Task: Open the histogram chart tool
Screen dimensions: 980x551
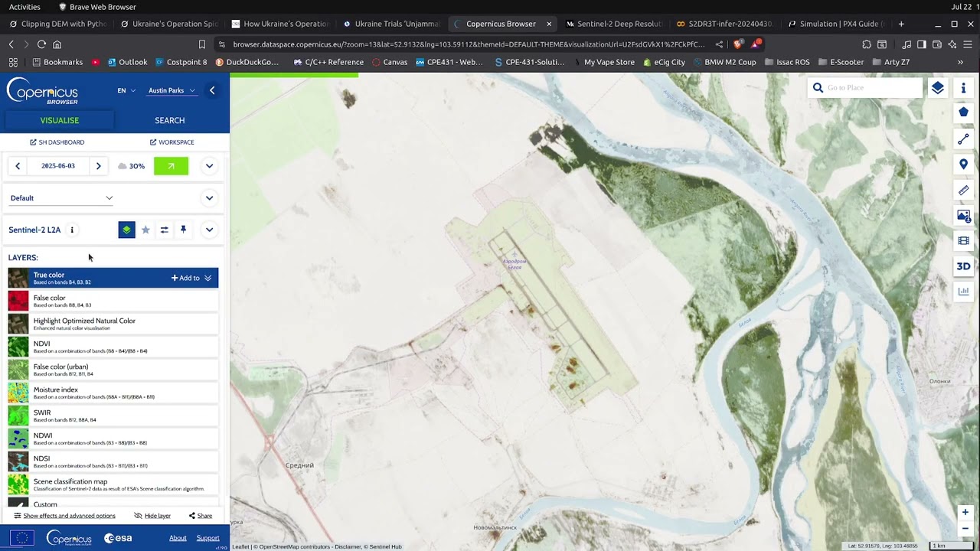Action: pyautogui.click(x=963, y=292)
